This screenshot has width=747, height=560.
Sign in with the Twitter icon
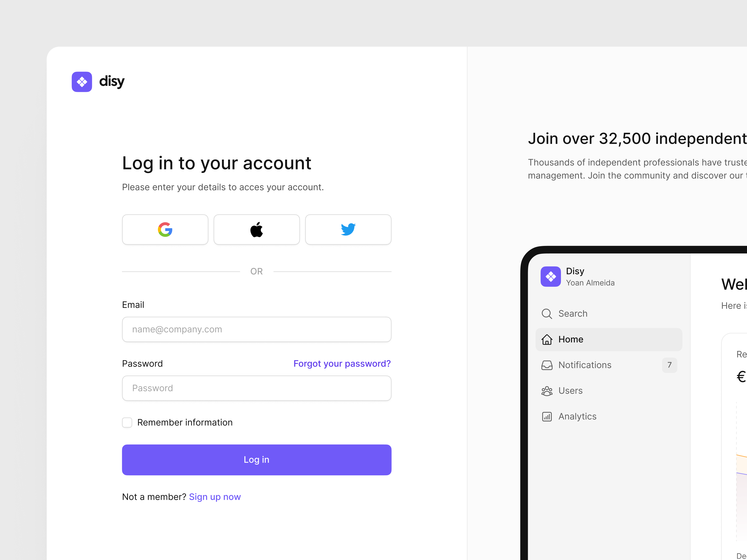tap(348, 230)
